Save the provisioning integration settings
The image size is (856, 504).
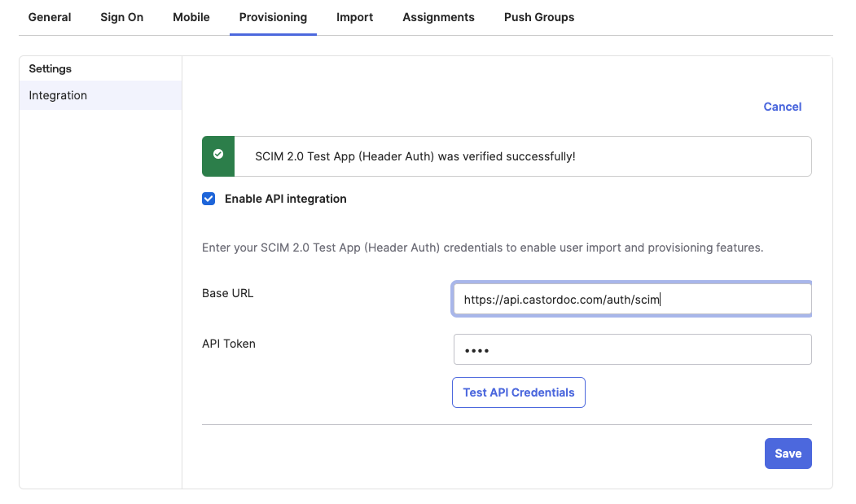click(788, 454)
